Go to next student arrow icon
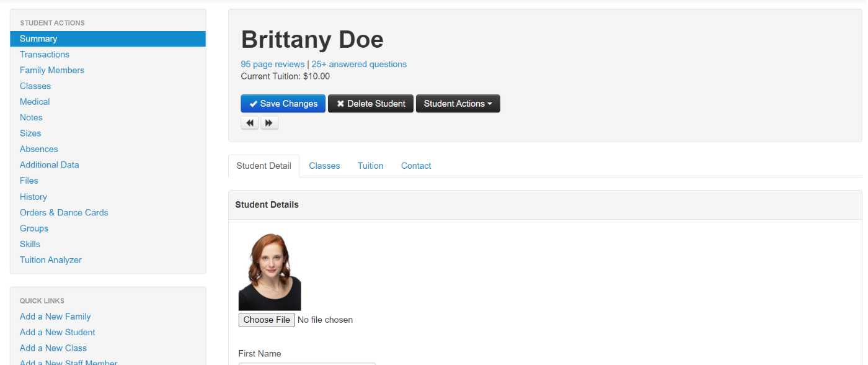This screenshot has width=868, height=365. click(268, 123)
